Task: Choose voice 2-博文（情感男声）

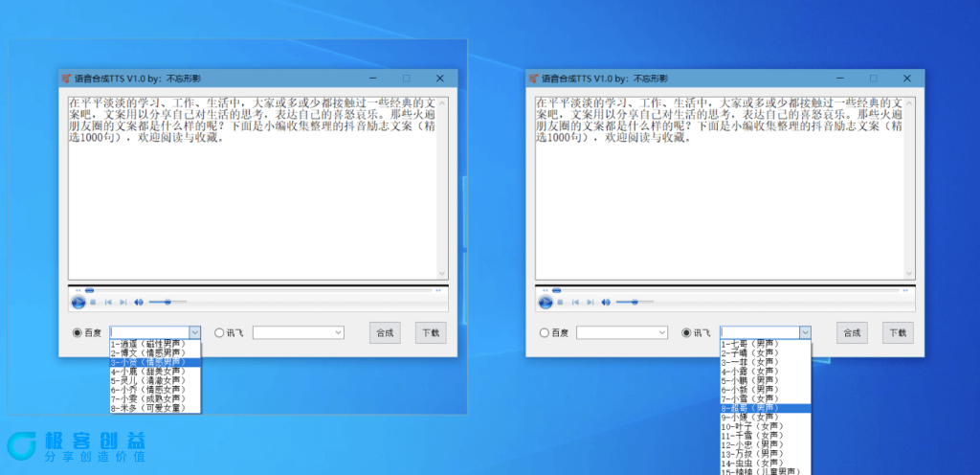Action: 155,353
